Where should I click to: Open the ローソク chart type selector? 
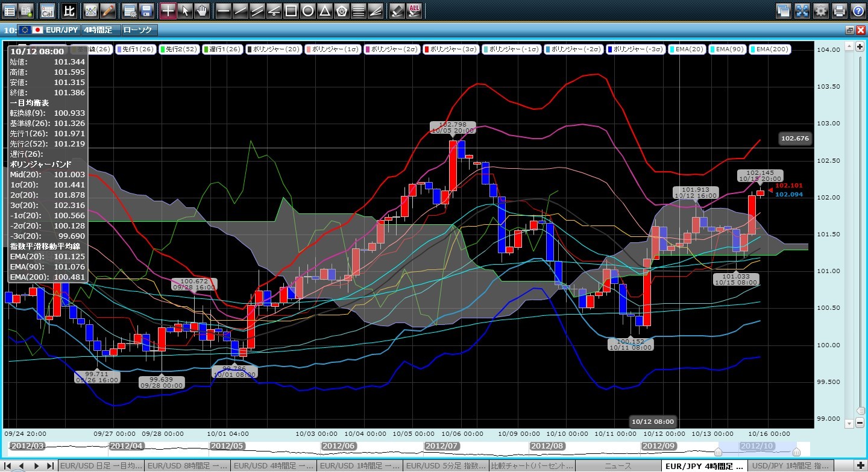(139, 30)
